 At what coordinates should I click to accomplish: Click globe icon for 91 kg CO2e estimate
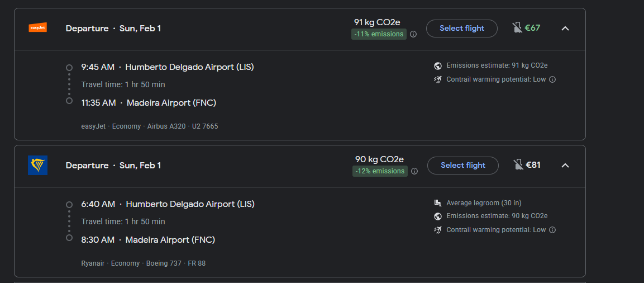438,66
